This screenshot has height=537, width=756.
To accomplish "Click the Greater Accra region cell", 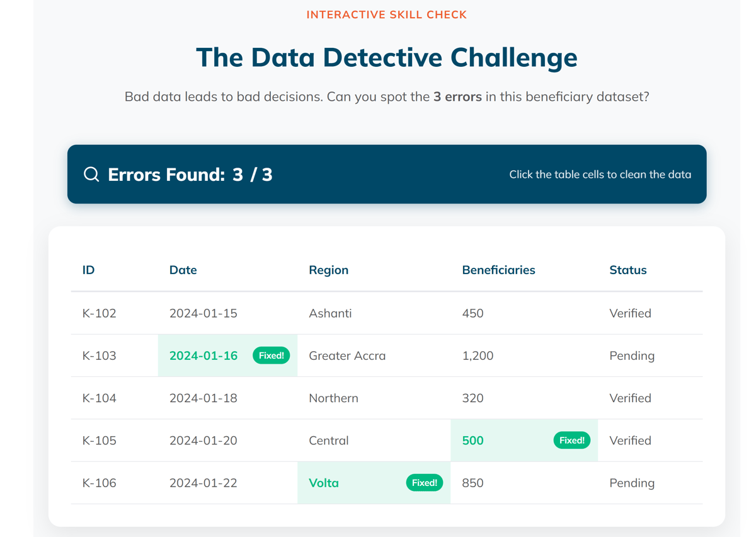I will 347,355.
